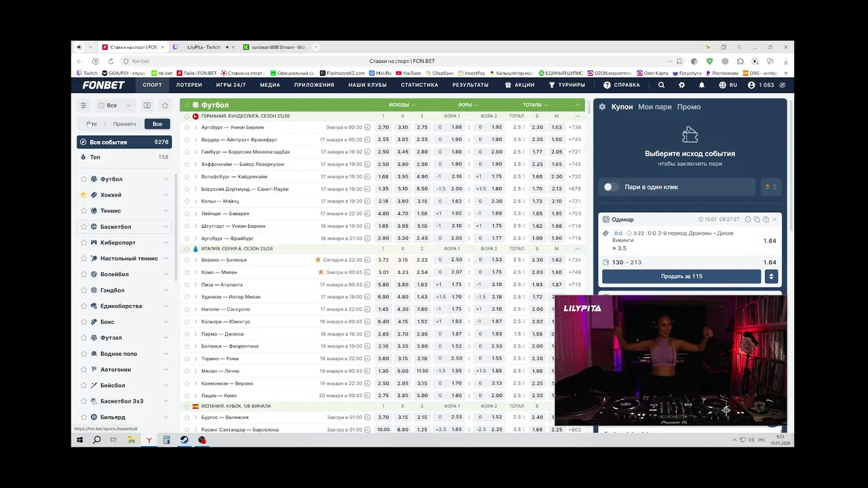Mute the LilyPita Twitch tab audio
Screen dimensions: 868x488
click(226, 47)
